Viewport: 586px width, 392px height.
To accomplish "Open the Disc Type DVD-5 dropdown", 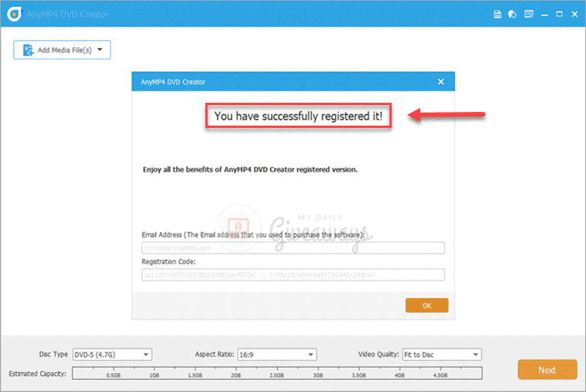I will point(112,355).
